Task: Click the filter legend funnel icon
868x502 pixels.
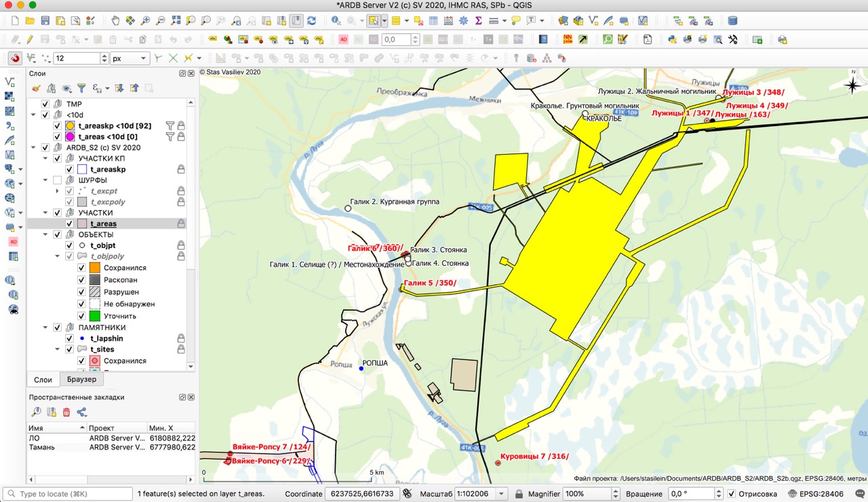Action: click(81, 88)
